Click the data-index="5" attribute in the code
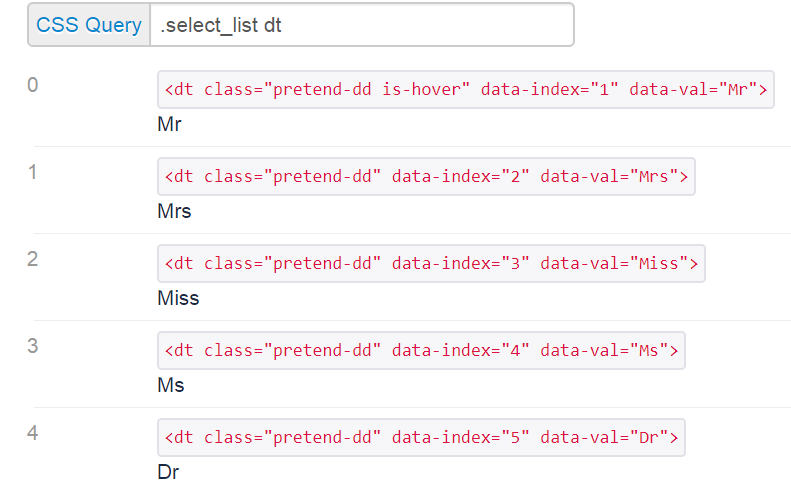The image size is (791, 493). (x=461, y=438)
